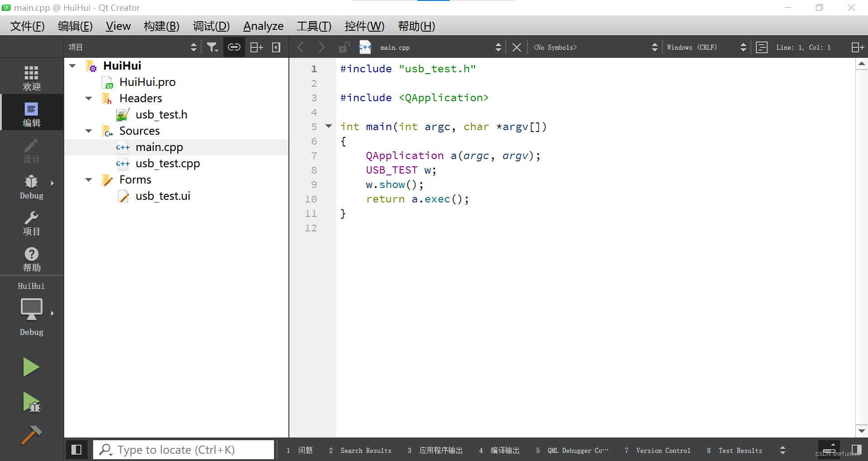Image resolution: width=868 pixels, height=461 pixels.
Task: Open the 调试(D) debug menu
Action: [211, 26]
